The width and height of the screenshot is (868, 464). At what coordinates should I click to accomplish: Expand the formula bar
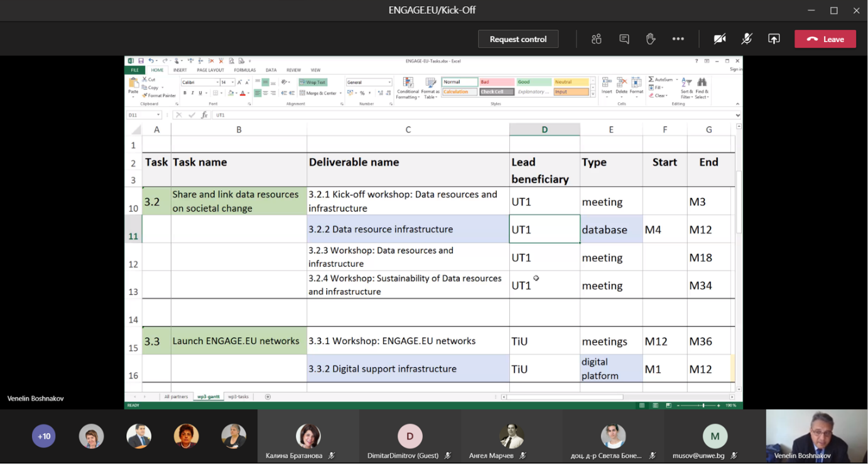click(737, 115)
